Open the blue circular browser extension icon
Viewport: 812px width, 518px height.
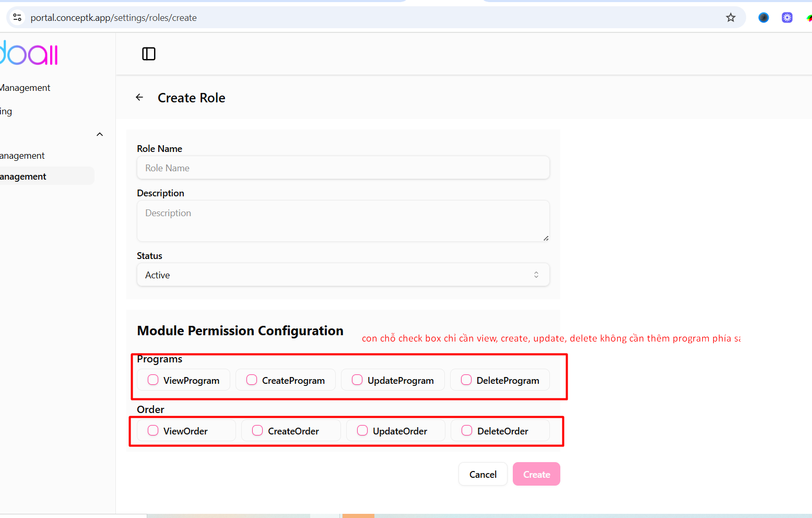tap(763, 18)
